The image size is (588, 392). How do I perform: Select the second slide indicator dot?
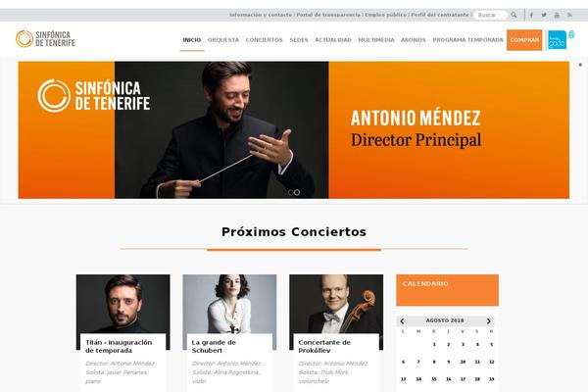[x=297, y=192]
